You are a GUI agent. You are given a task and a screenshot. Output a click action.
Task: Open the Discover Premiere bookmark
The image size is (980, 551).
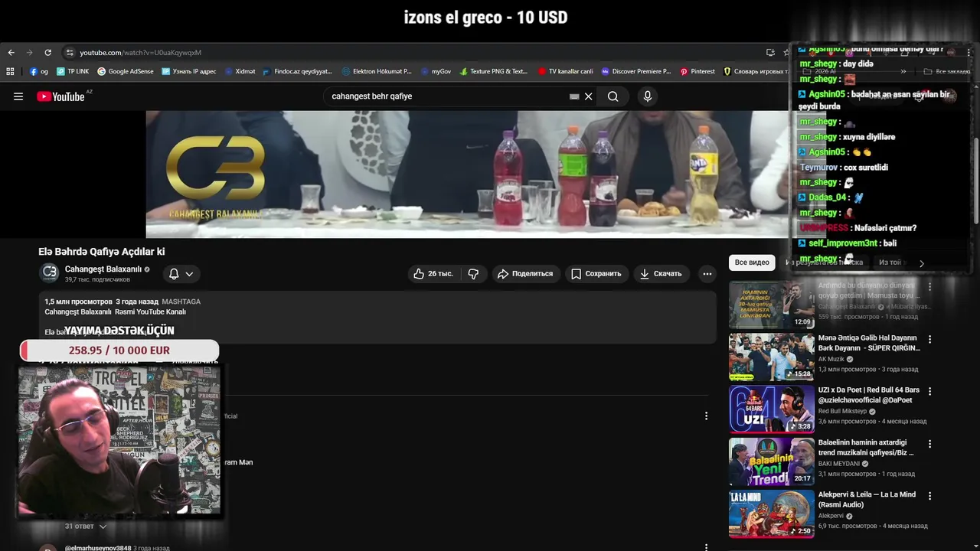[x=636, y=71]
